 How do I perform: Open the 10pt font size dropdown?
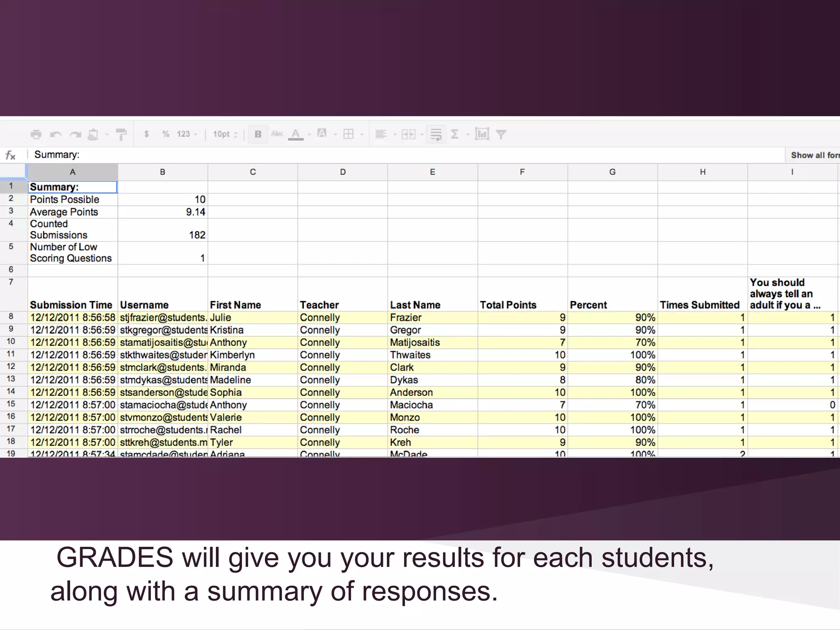click(x=225, y=134)
